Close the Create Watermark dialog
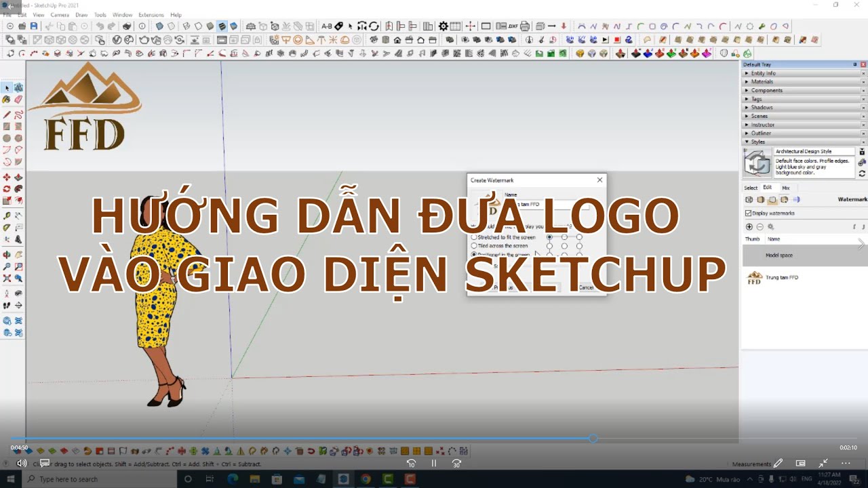Screen dimensions: 868x488 pyautogui.click(x=599, y=180)
